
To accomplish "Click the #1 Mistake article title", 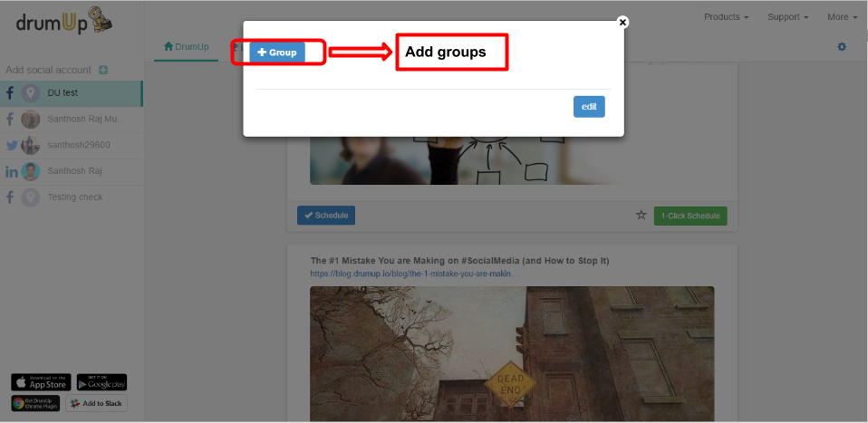I will click(460, 261).
